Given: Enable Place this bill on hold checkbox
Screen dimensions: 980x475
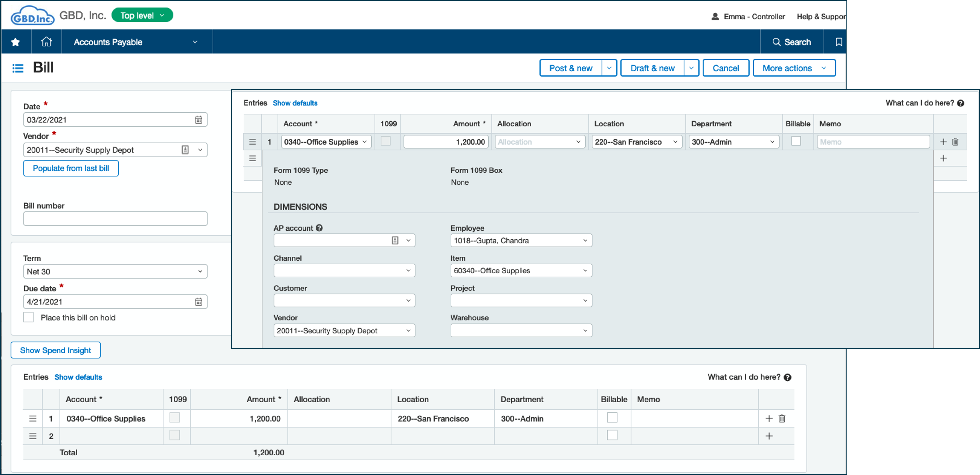Looking at the screenshot, I should click(x=29, y=317).
